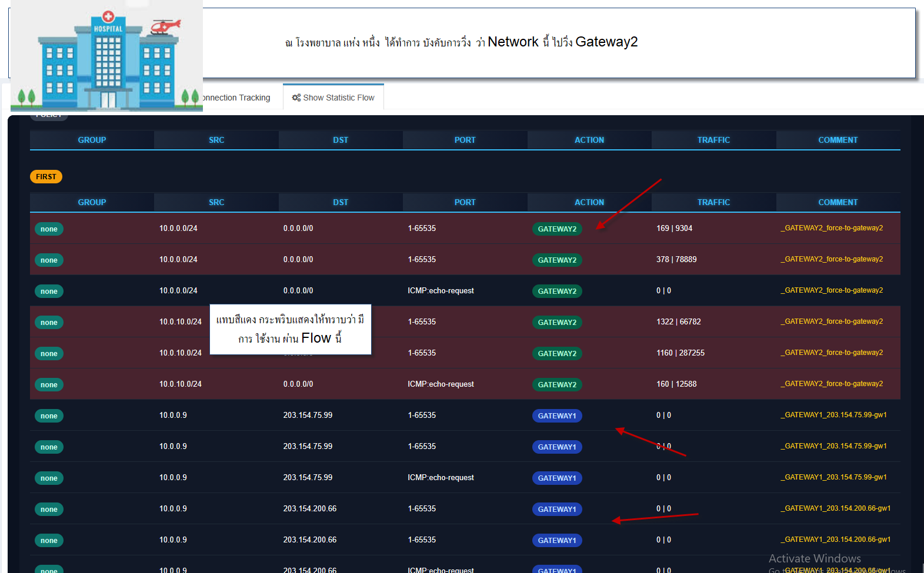Click DST header above the FIRST badge
Viewport: 924px width, 573px height.
click(341, 140)
